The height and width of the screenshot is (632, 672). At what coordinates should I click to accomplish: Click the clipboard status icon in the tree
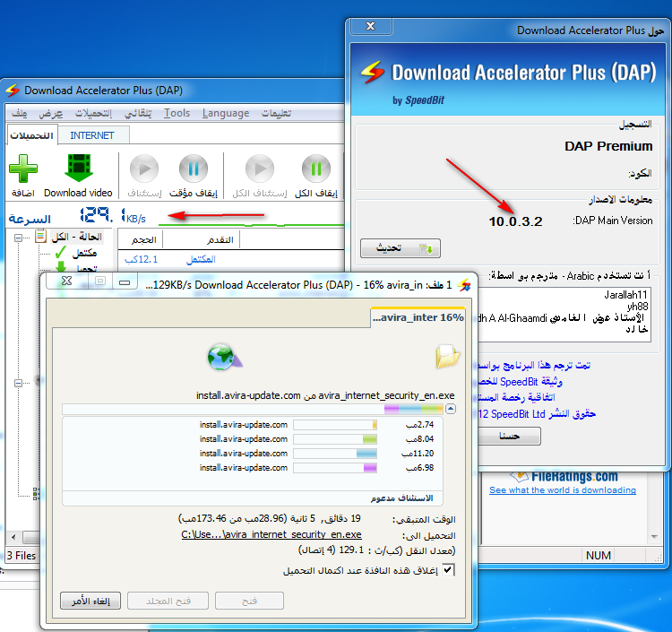point(40,237)
